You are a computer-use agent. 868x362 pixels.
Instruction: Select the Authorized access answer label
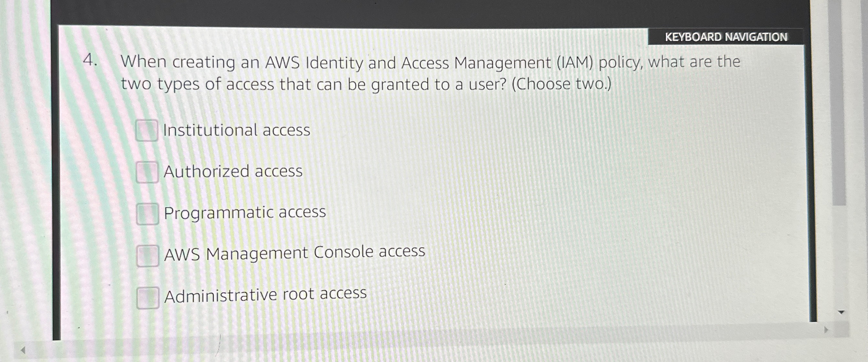point(233,171)
